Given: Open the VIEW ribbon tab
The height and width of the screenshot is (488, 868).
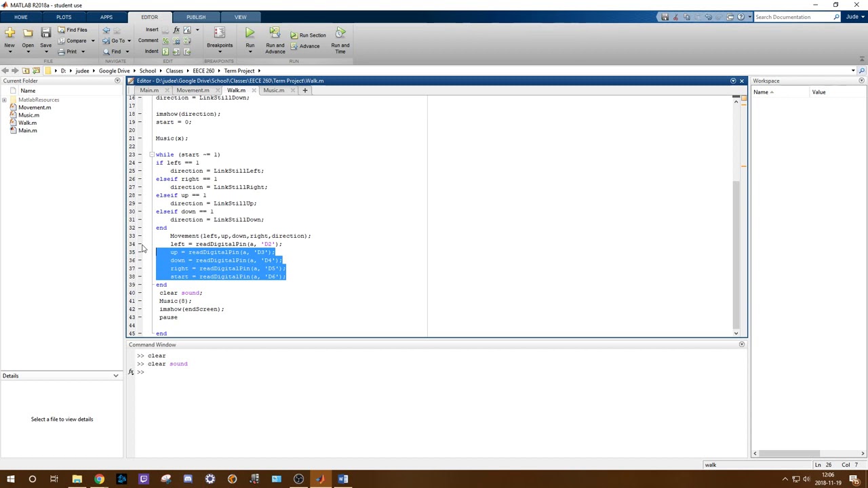Looking at the screenshot, I should pyautogui.click(x=240, y=17).
